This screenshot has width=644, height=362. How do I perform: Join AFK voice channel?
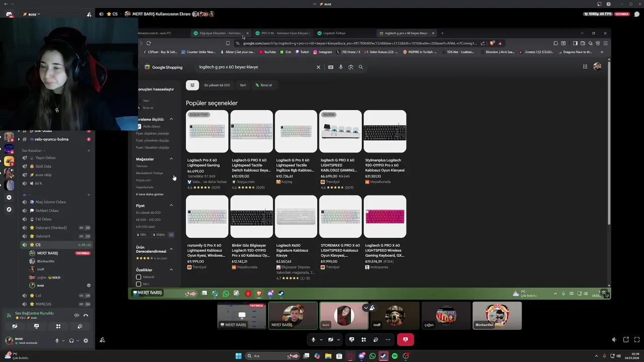click(55, 184)
